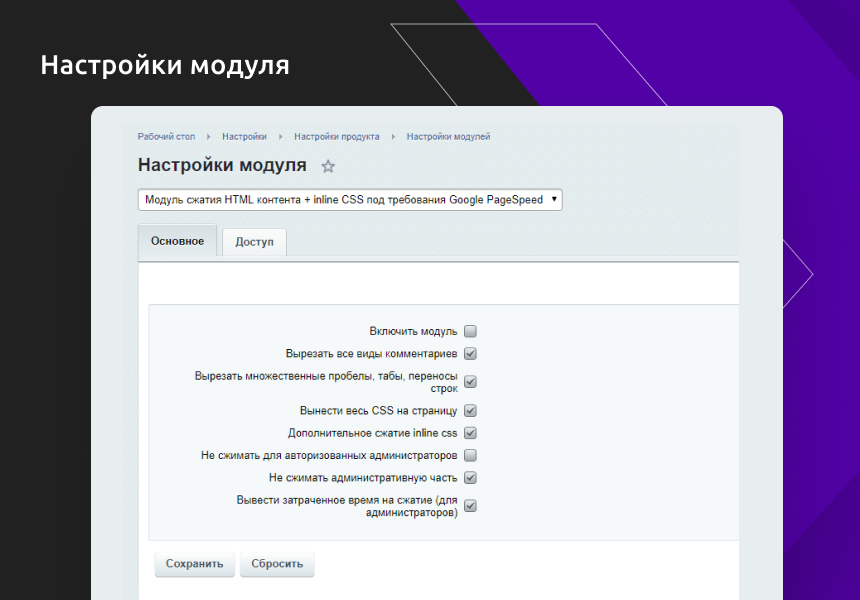Screen dimensions: 860x600
Task: Toggle Вывести затраченное время на сжатие checkbox
Action: 470,506
